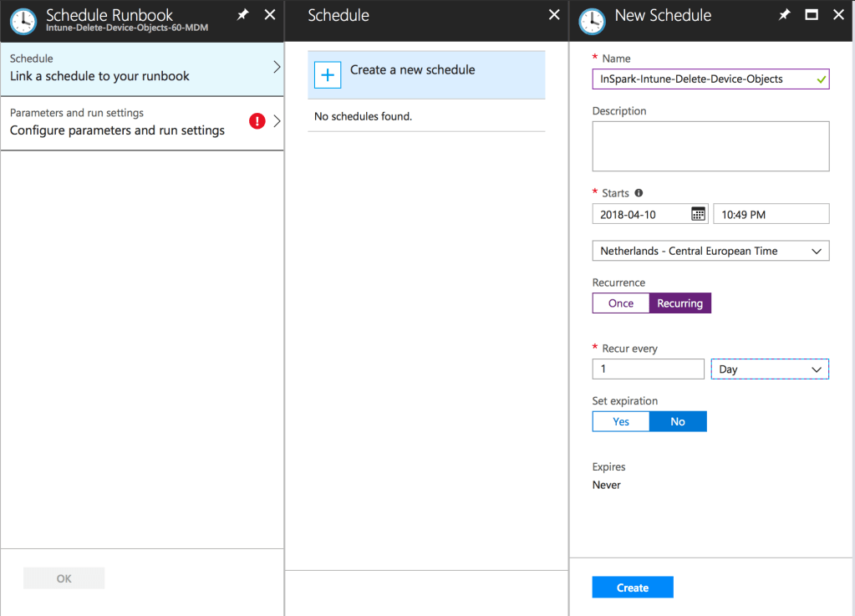
Task: Open the Day recurrence unit dropdown
Action: [770, 369]
